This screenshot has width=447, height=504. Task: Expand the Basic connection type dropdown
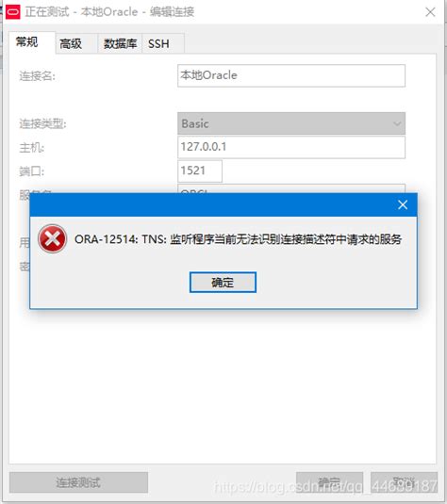(291, 123)
